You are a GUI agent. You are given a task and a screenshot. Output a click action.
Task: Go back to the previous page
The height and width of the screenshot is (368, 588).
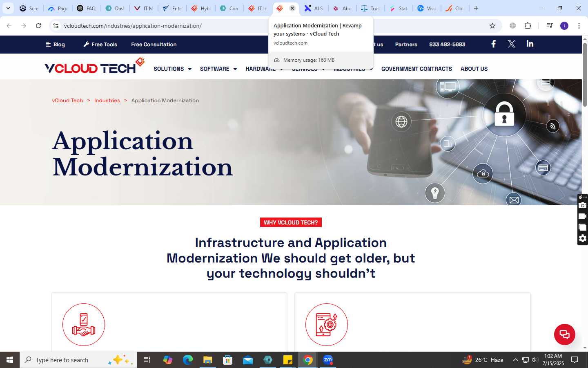9,26
